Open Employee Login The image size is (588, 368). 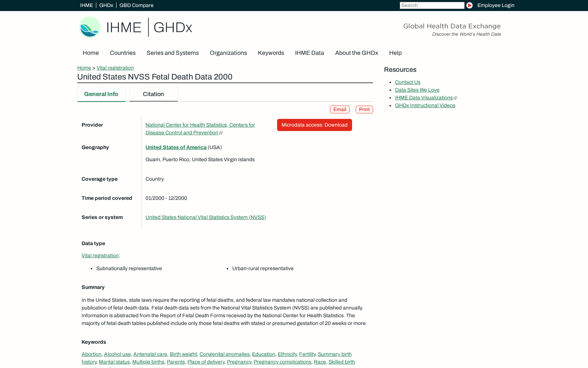tap(496, 5)
